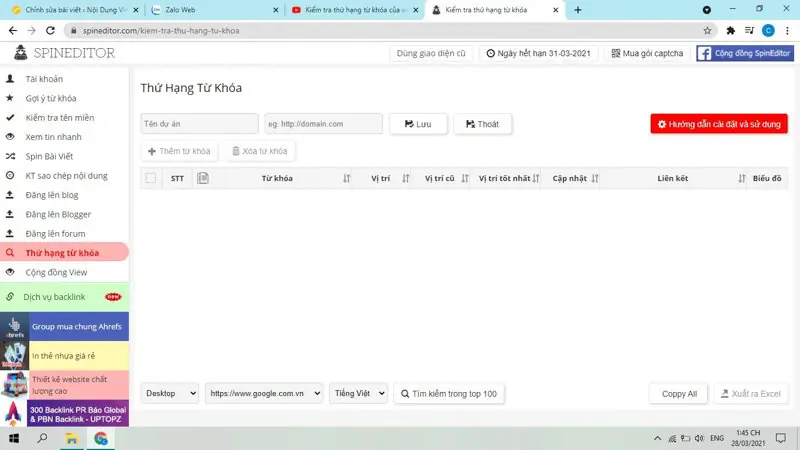This screenshot has width=800, height=450.
Task: Select Spin Bài Viết menu item
Action: click(x=49, y=157)
